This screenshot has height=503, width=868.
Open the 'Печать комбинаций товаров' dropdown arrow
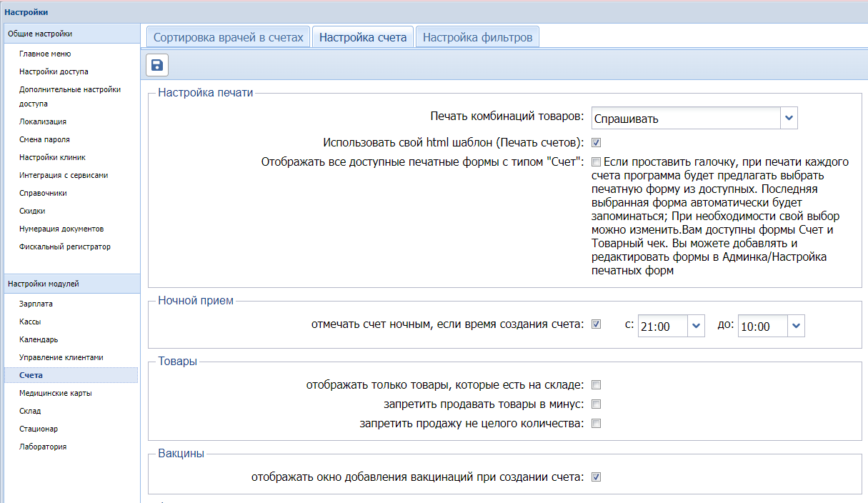pos(789,118)
